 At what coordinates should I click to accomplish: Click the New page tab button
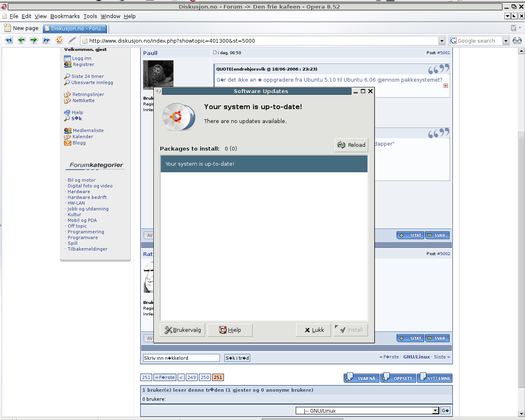[21, 28]
